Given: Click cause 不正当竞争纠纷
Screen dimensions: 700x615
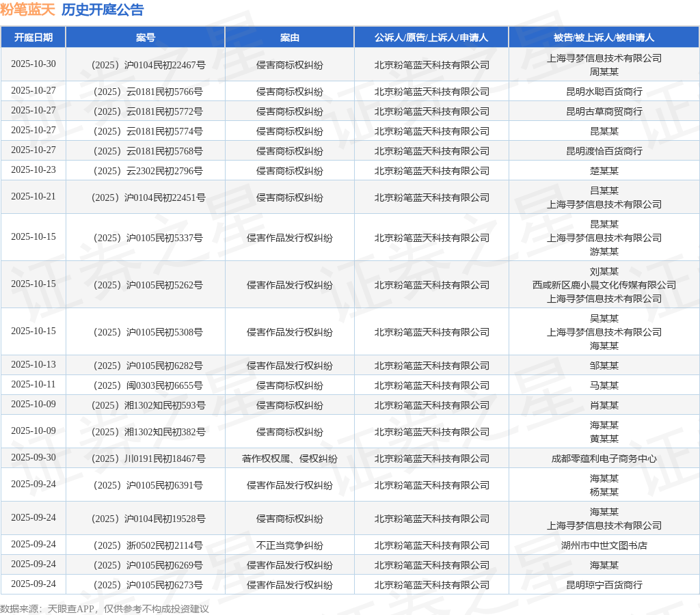Looking at the screenshot, I should click(290, 545).
